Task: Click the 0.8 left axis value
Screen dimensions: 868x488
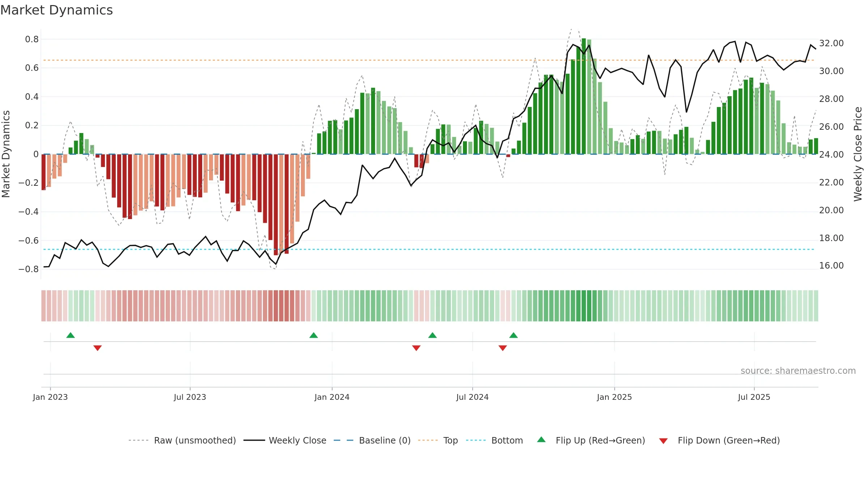Action: (x=32, y=39)
